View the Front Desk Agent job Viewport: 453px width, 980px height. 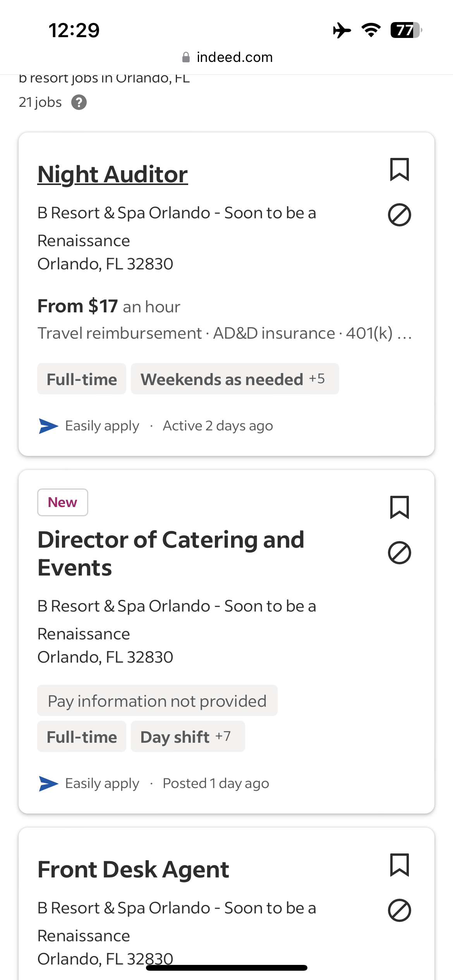(133, 870)
